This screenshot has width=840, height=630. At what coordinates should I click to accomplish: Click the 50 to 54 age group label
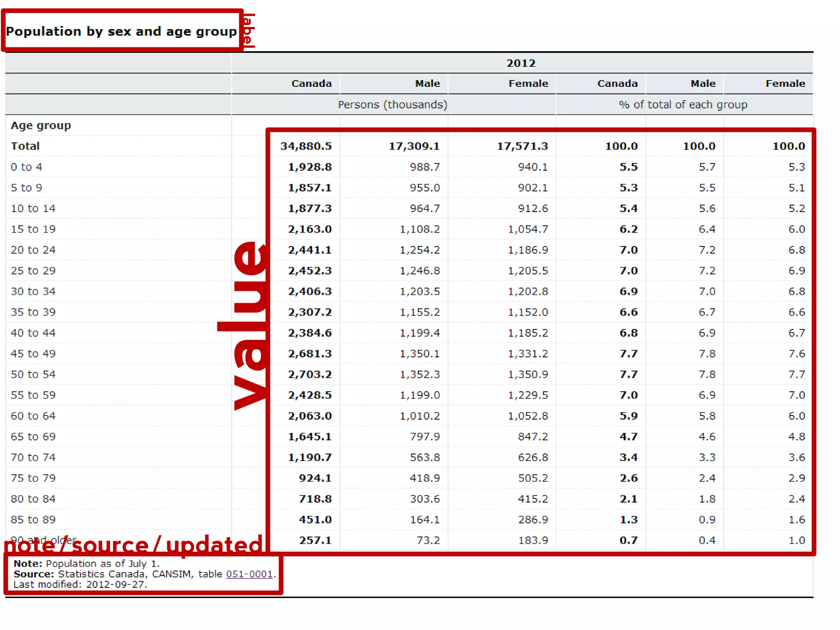pos(33,374)
